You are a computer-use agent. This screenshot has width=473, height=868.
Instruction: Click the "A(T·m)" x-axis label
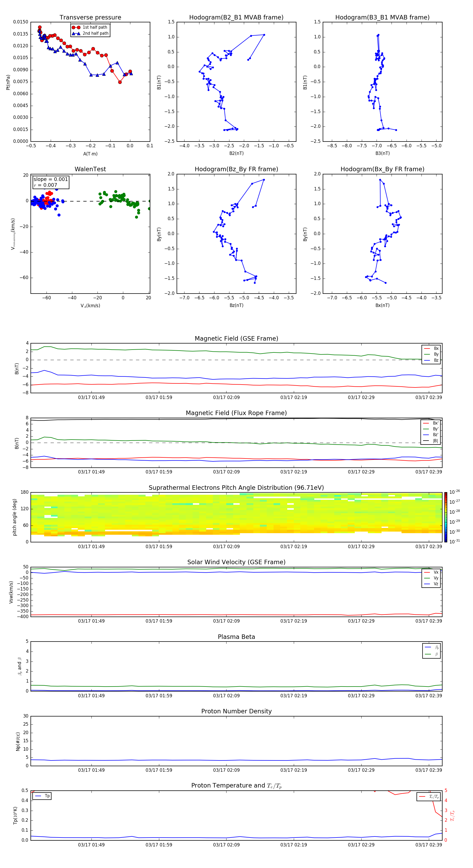[x=90, y=154]
